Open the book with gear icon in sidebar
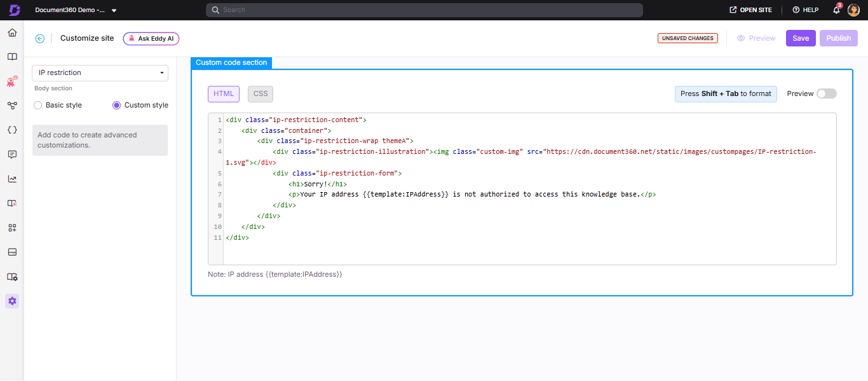The width and height of the screenshot is (868, 381). click(x=12, y=277)
